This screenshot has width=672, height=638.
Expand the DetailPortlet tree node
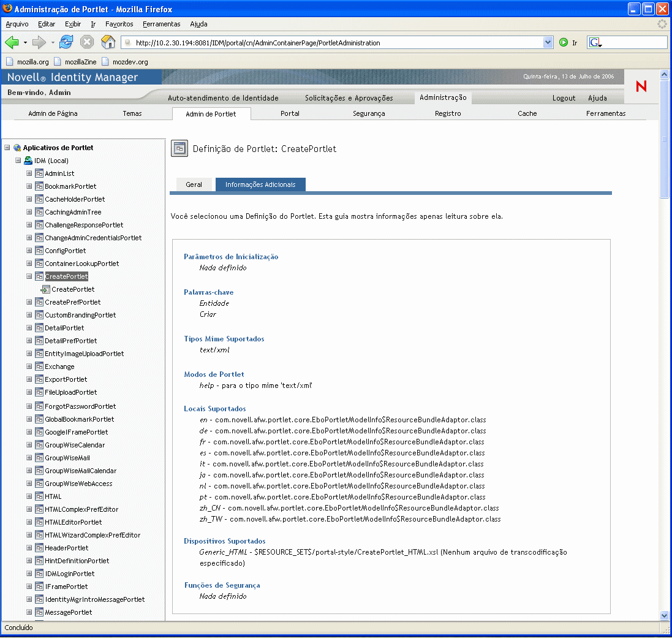point(29,328)
